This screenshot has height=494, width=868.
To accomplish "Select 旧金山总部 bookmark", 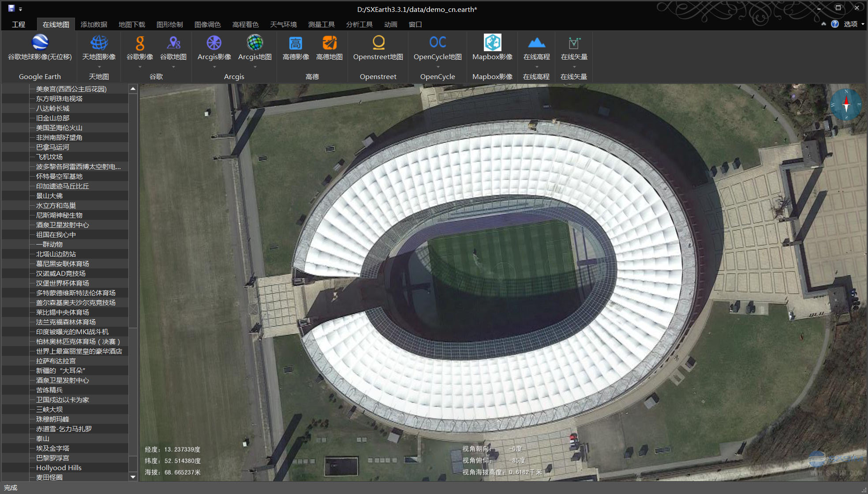I will [53, 118].
